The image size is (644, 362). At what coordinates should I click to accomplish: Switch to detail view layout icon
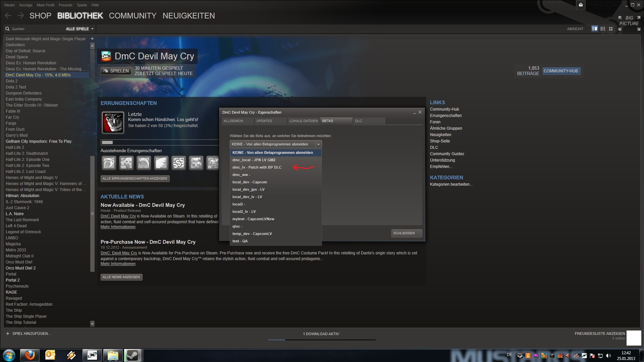[594, 29]
